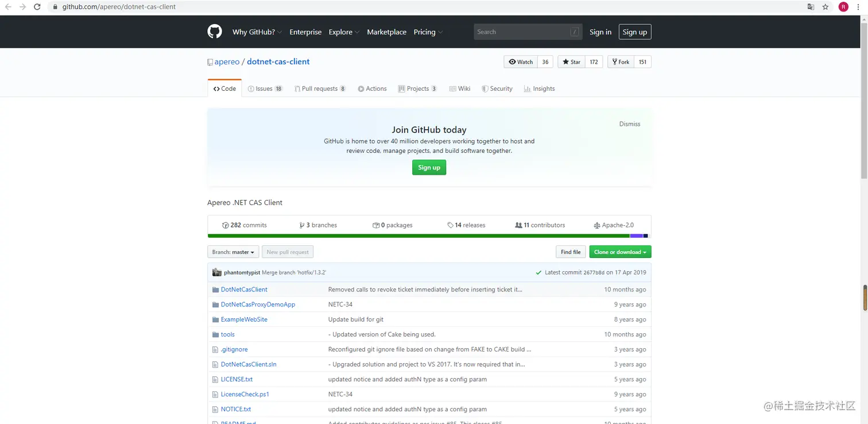This screenshot has height=424, width=868.
Task: View the 3 branches link
Action: click(x=318, y=225)
